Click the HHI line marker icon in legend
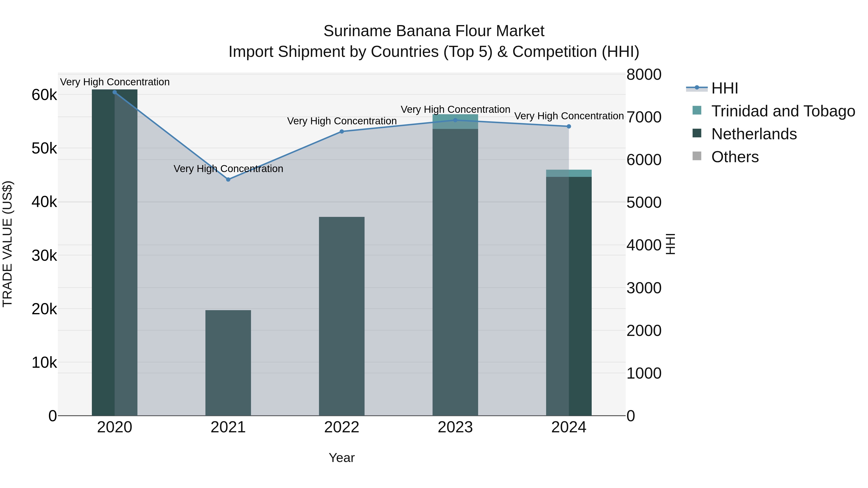 point(697,88)
